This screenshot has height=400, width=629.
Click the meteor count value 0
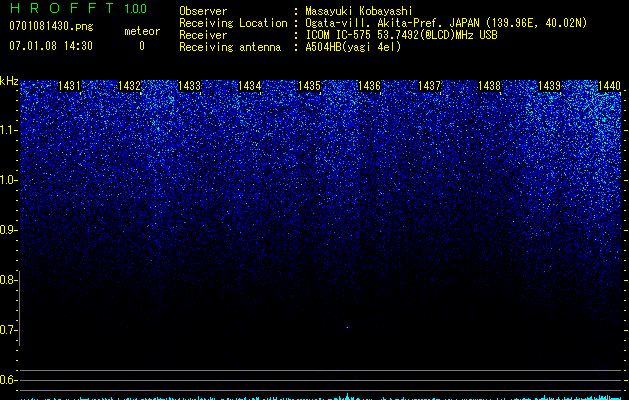pyautogui.click(x=142, y=46)
